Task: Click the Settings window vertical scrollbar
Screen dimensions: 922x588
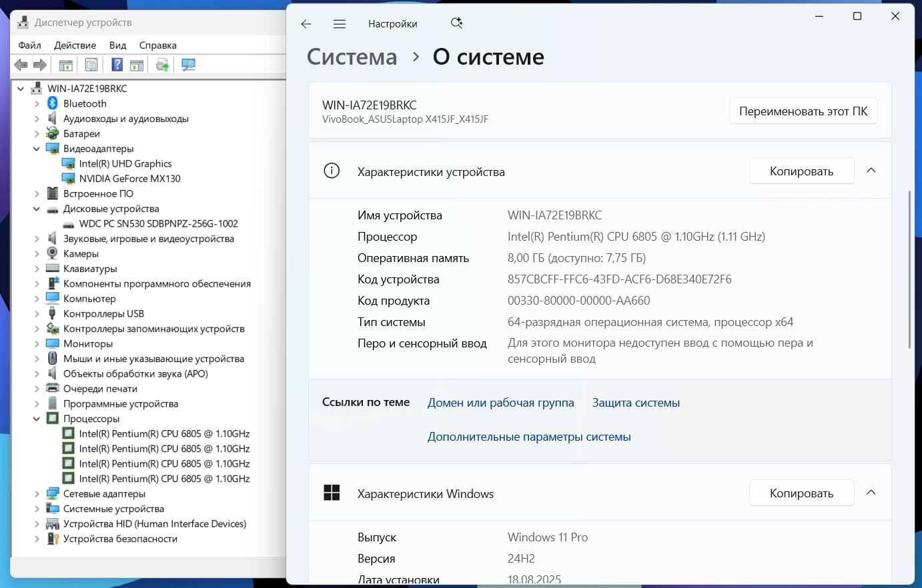Action: 909,269
